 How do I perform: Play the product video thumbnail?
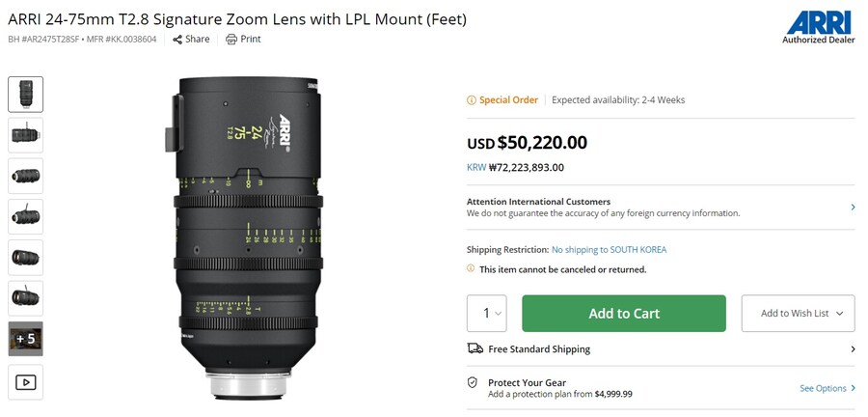click(26, 381)
